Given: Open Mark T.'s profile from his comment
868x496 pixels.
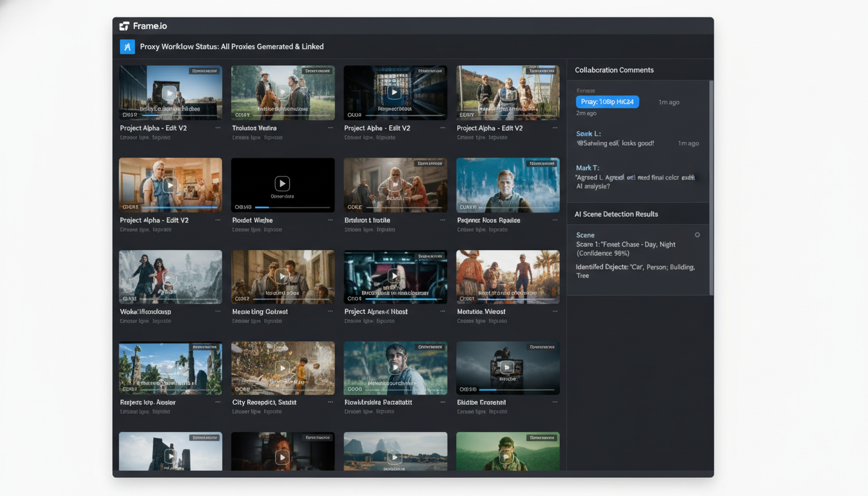Looking at the screenshot, I should tap(588, 167).
